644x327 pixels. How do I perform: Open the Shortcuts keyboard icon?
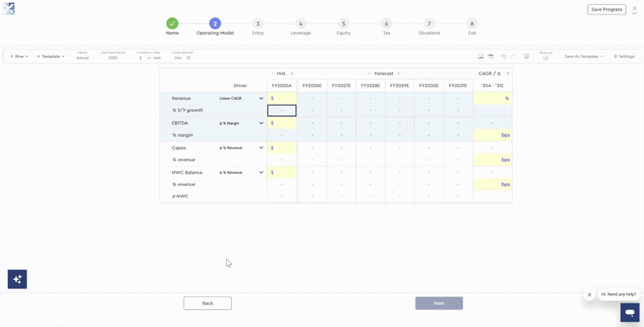tap(546, 58)
